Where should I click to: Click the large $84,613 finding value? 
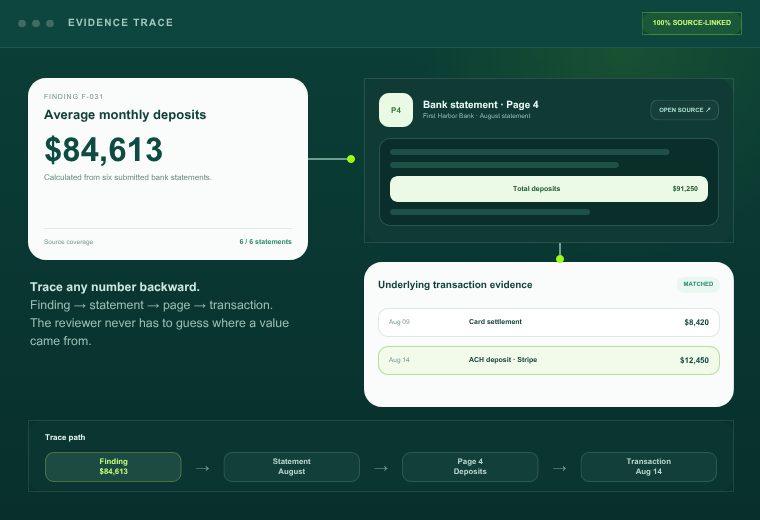[x=103, y=149]
